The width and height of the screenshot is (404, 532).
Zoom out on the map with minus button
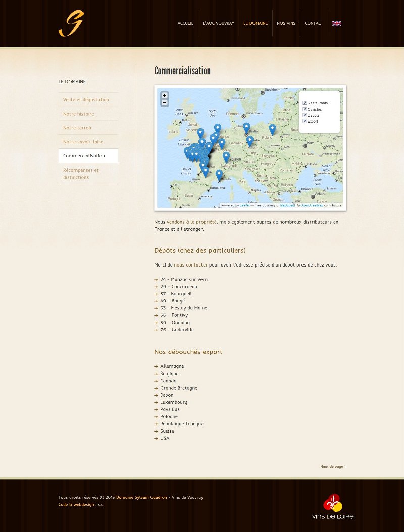pos(165,103)
